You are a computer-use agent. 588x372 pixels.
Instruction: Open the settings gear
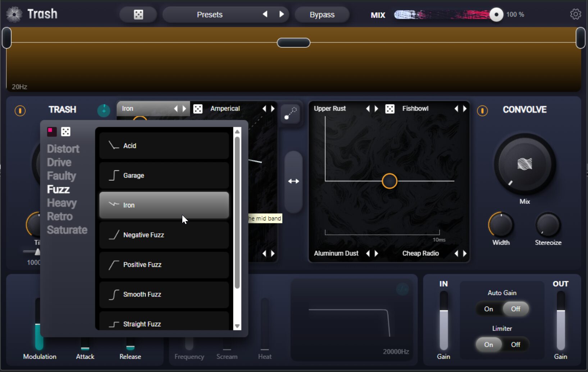pos(575,14)
